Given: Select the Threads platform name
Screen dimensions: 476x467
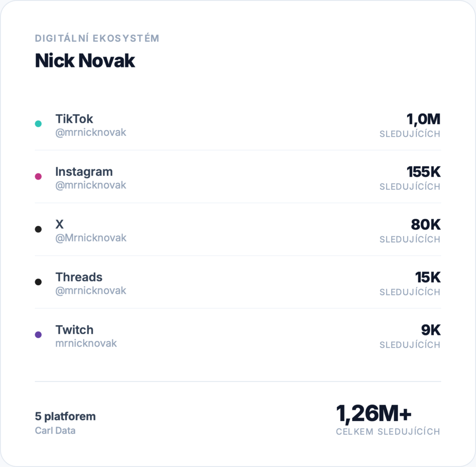Looking at the screenshot, I should point(79,277).
